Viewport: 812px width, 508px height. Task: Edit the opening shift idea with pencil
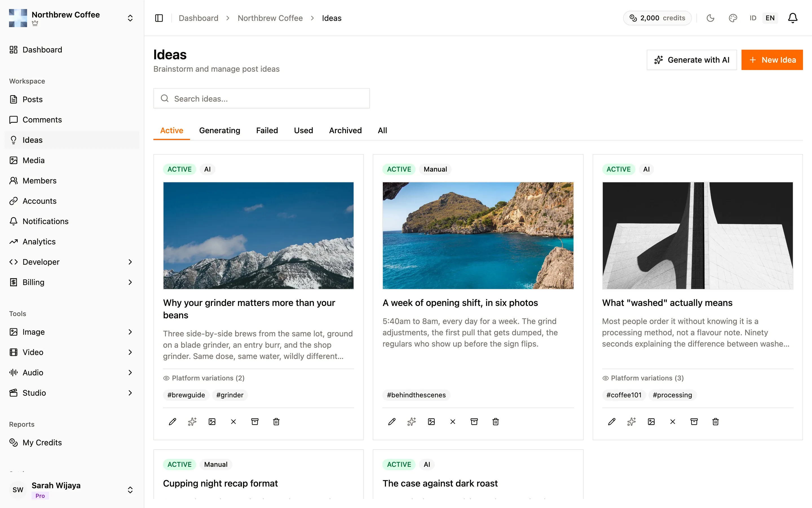point(392,422)
